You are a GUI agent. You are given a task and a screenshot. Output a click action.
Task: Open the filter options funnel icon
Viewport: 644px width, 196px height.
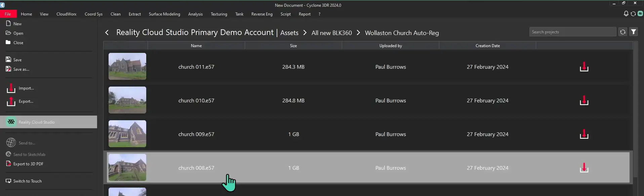click(x=633, y=32)
